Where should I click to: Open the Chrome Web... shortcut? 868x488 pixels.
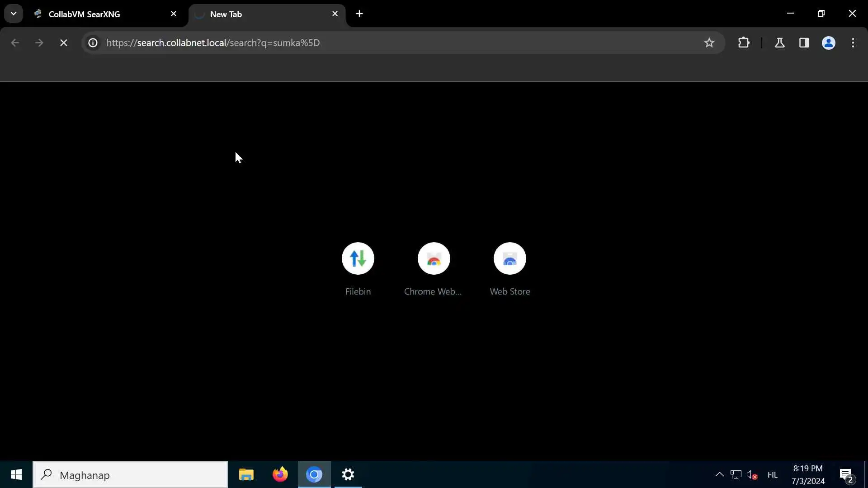point(434,259)
